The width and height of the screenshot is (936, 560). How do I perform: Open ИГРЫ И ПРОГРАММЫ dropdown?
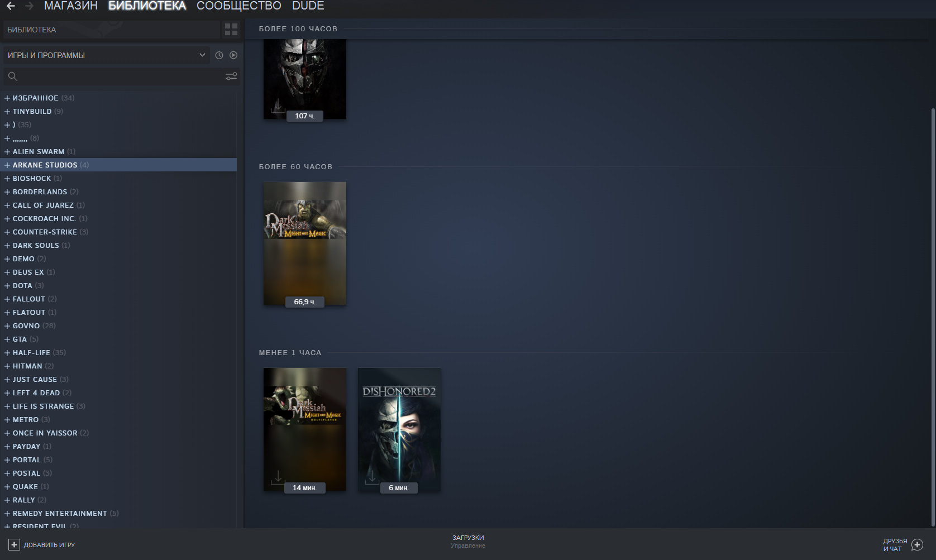point(107,55)
